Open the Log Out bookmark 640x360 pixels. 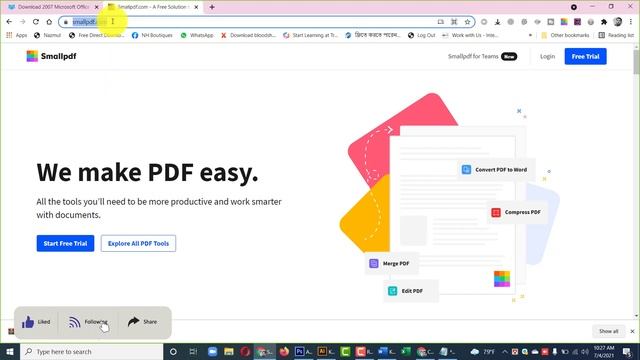[422, 35]
